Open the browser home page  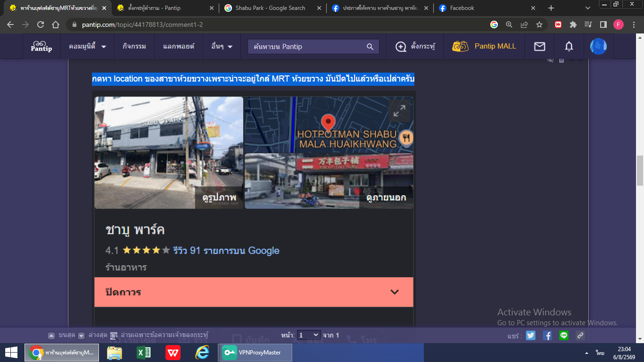tap(56, 25)
